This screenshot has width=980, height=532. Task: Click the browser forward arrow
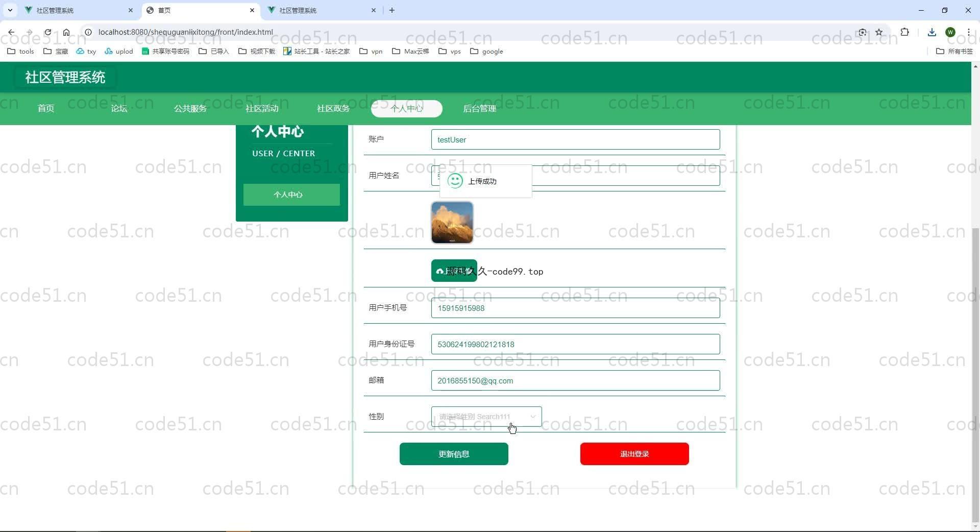pos(30,32)
